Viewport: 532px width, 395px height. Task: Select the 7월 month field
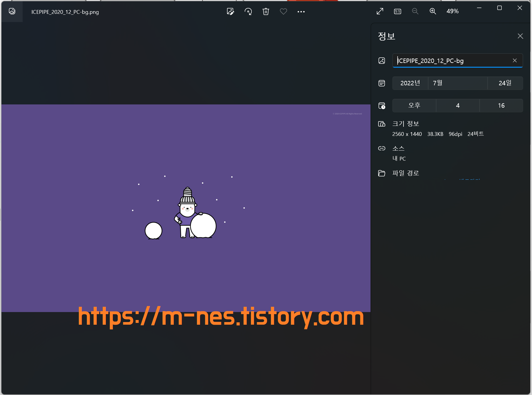pyautogui.click(x=458, y=83)
